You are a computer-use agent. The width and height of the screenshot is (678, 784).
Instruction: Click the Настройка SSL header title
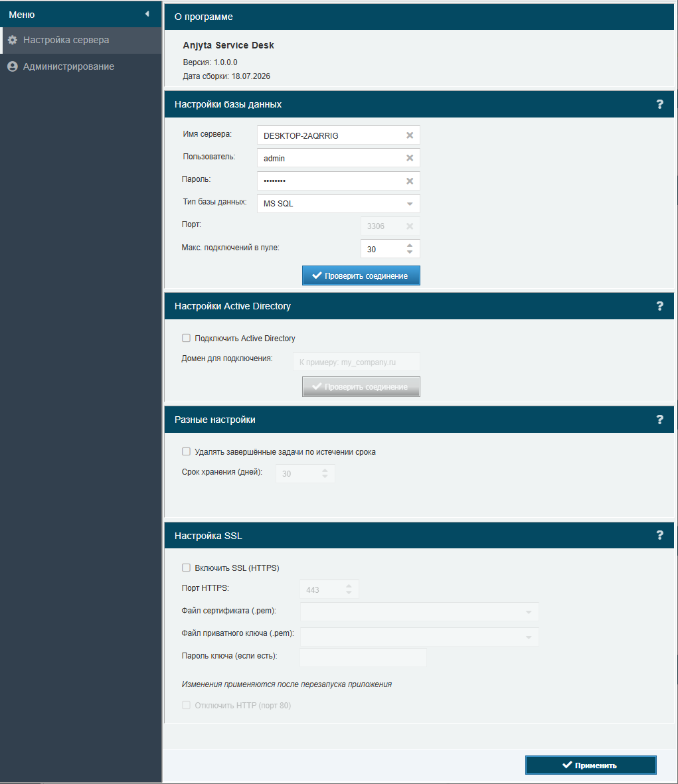click(x=208, y=536)
